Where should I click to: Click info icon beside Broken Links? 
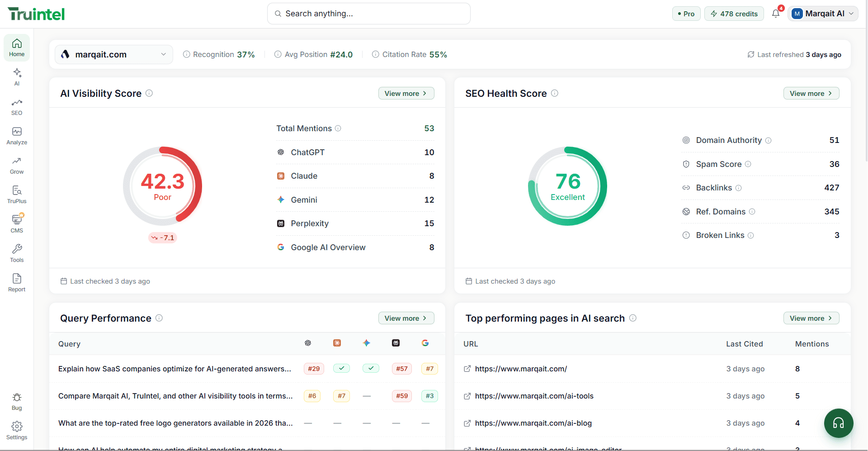750,236
